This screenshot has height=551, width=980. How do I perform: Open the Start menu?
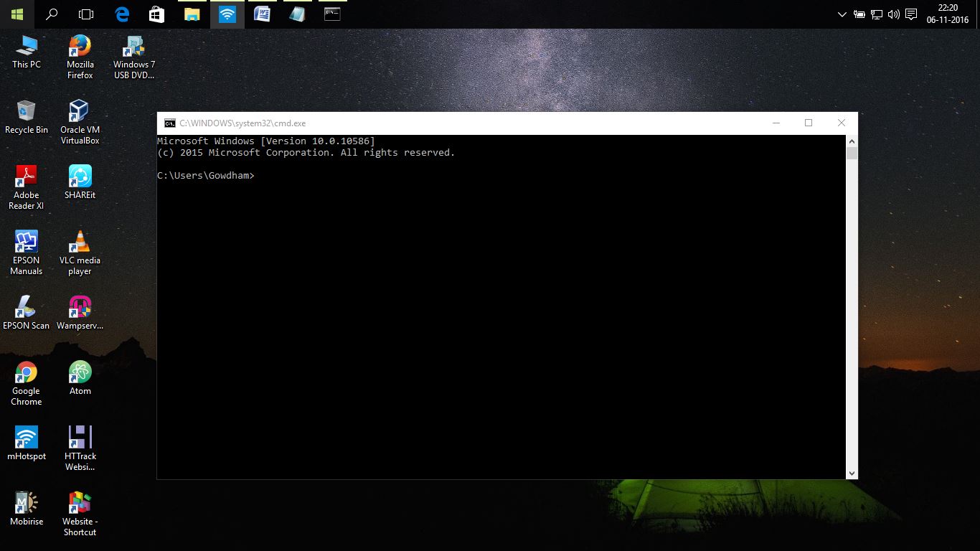16,14
